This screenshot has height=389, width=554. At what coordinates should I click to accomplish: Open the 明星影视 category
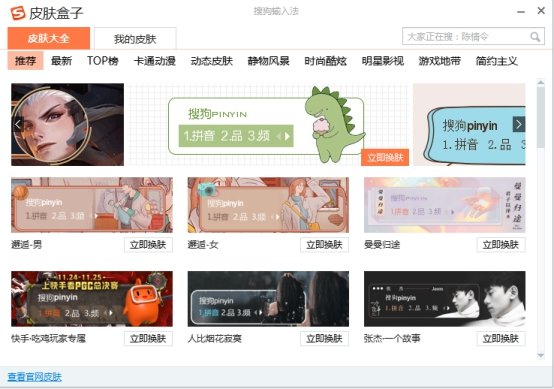click(383, 61)
